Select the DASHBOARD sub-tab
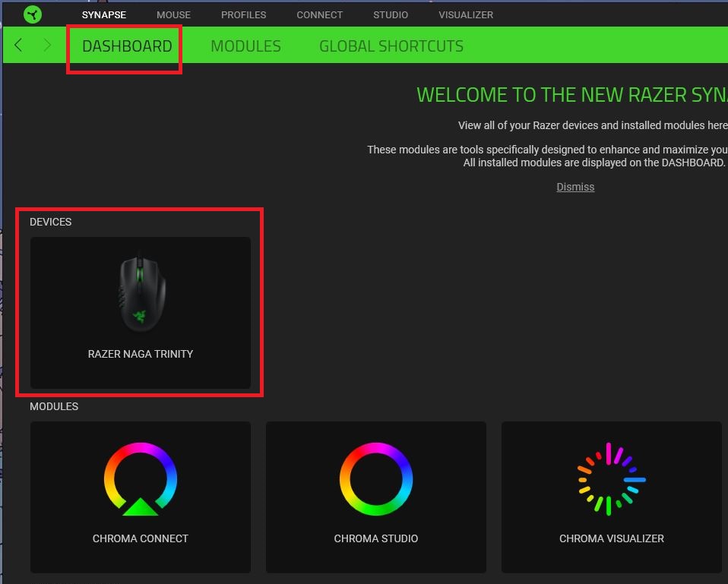This screenshot has width=728, height=584. pyautogui.click(x=127, y=46)
